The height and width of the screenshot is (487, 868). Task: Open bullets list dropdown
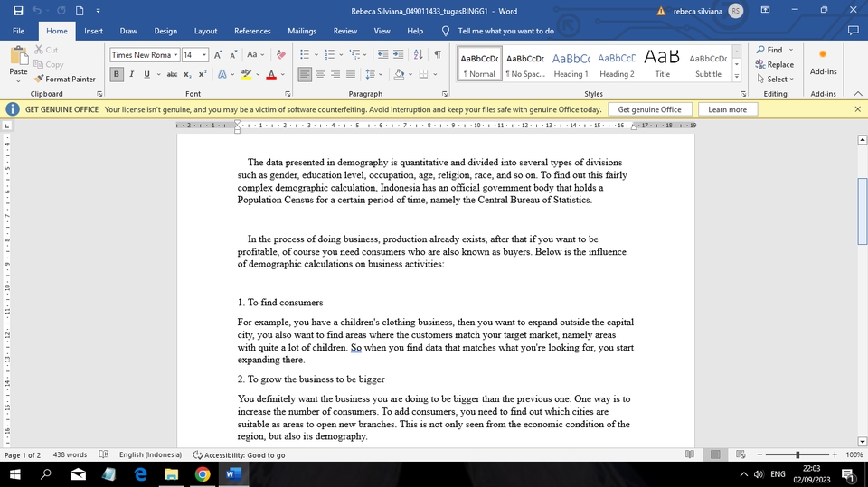click(x=316, y=55)
